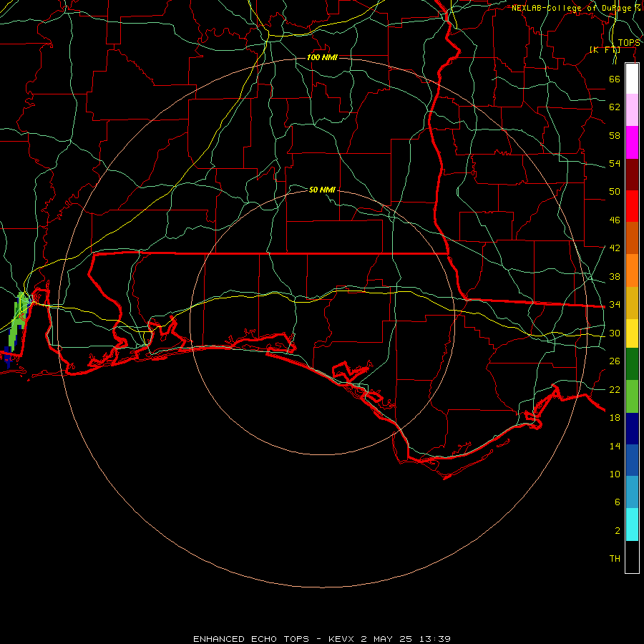644x644 pixels.
Task: Click the 'KEVX' radar site identifier
Action: point(341,639)
